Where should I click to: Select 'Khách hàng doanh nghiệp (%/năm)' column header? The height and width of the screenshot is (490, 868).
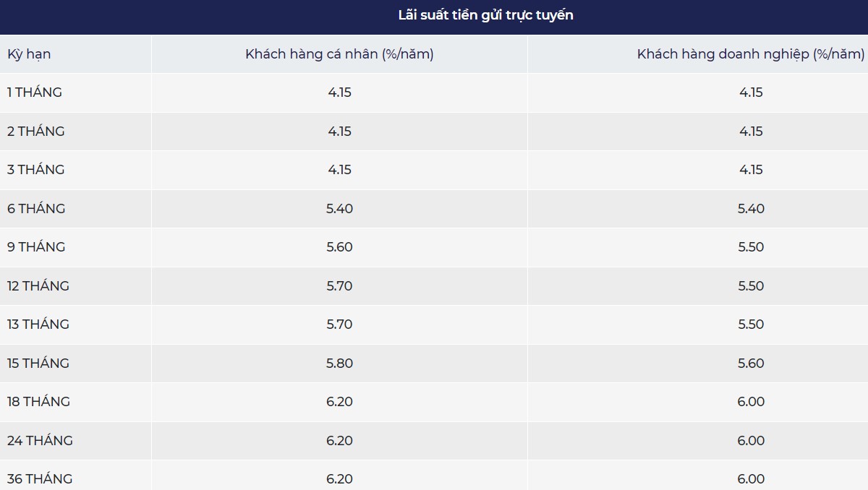(x=750, y=54)
